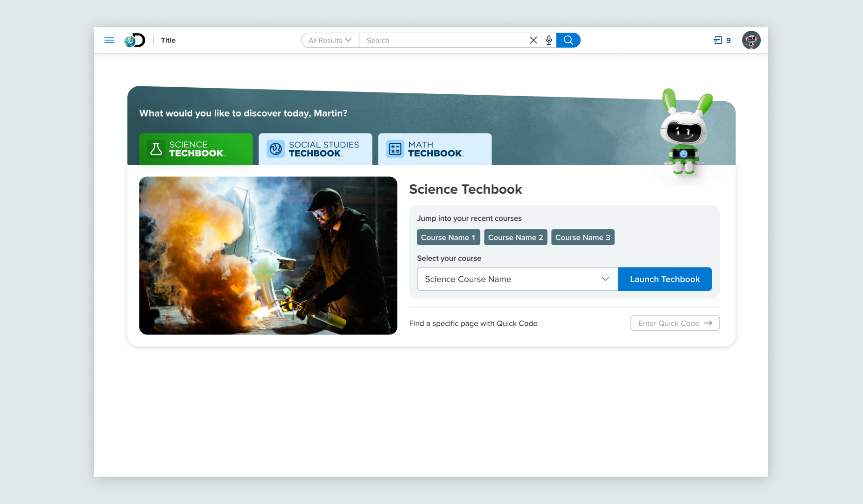Image resolution: width=863 pixels, height=504 pixels.
Task: Click the Title text in header
Action: coord(168,40)
